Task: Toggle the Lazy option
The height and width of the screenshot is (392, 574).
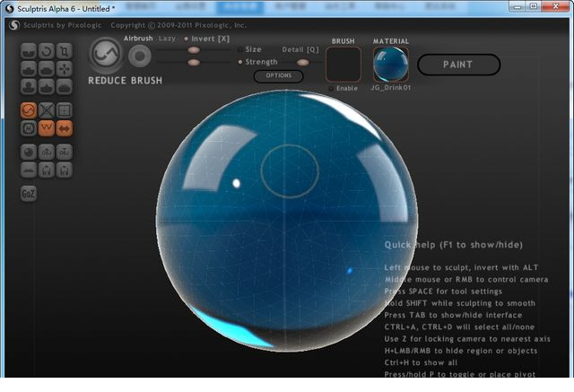Action: [x=167, y=39]
